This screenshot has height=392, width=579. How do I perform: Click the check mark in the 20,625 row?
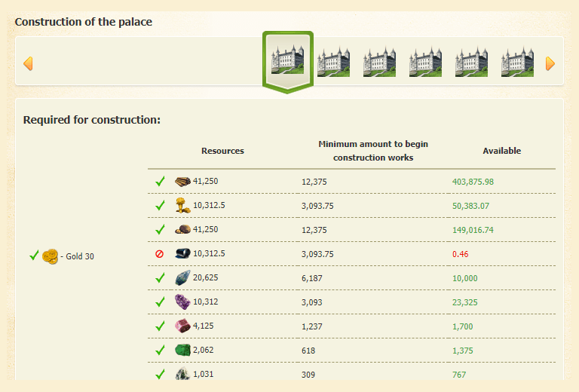coord(160,277)
